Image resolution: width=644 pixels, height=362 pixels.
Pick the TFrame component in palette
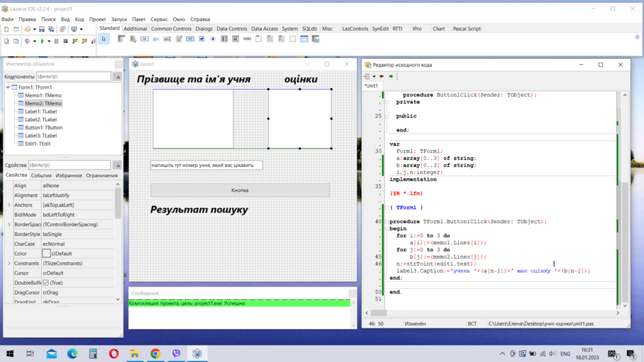pyautogui.click(x=304, y=39)
